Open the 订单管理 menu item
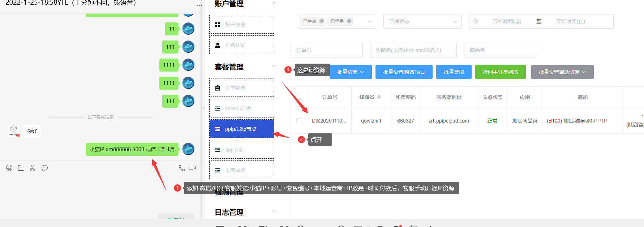Viewport: 644px width, 227px height. point(242,87)
